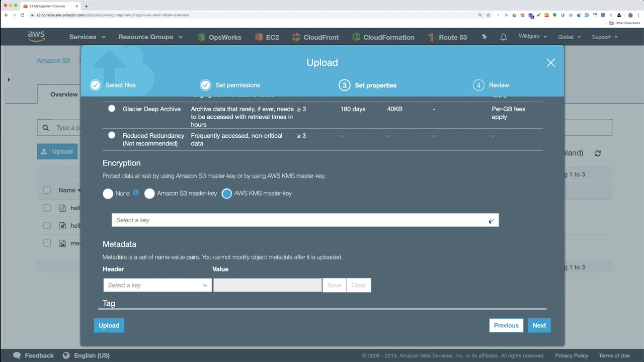The height and width of the screenshot is (362, 644).
Task: Open the Resource Groups dropdown
Action: point(150,37)
